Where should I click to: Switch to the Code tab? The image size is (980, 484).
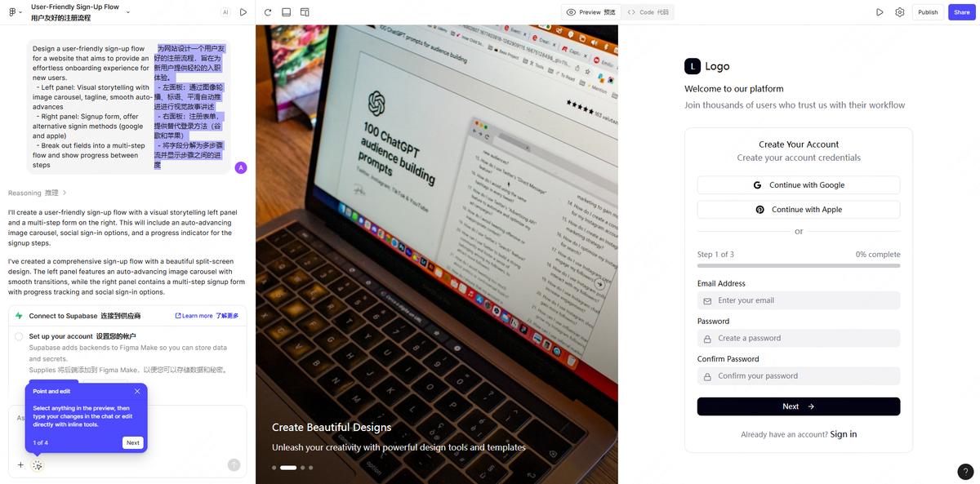pyautogui.click(x=648, y=12)
